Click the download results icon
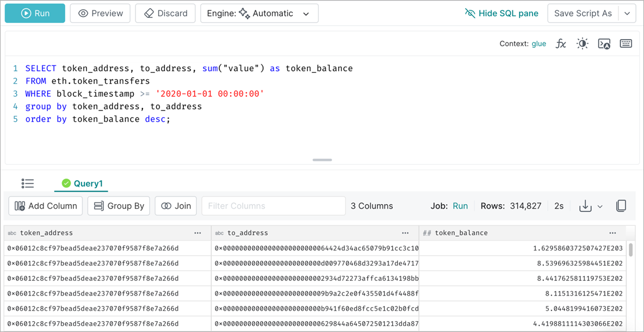Image resolution: width=644 pixels, height=332 pixels. click(x=585, y=206)
